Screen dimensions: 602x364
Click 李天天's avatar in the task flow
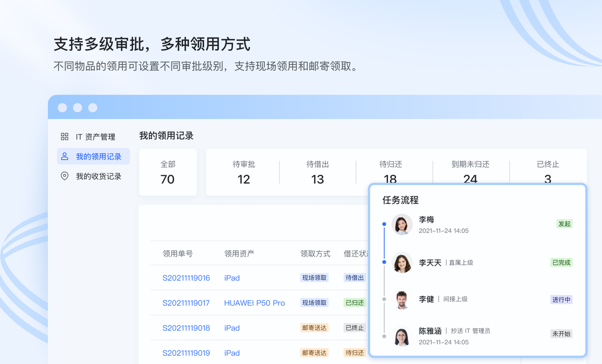tap(402, 263)
